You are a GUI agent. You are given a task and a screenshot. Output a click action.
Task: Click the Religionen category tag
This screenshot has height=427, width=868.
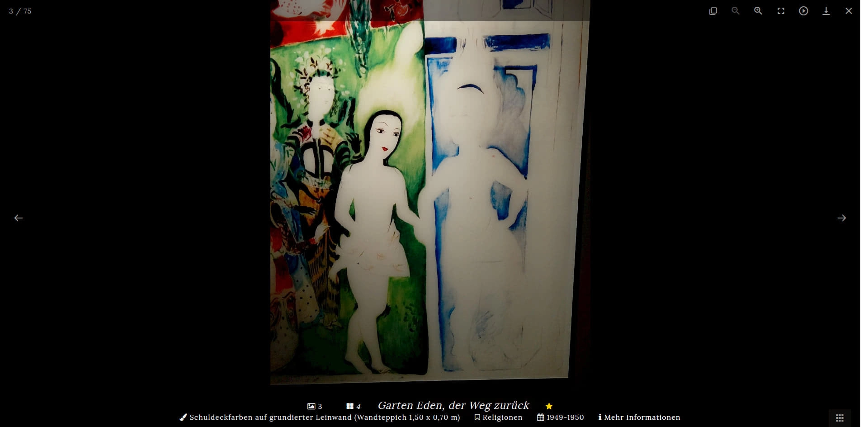point(498,417)
